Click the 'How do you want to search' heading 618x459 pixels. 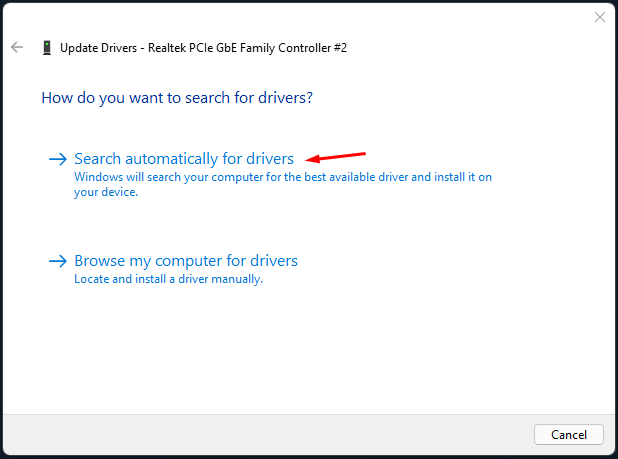tap(177, 98)
